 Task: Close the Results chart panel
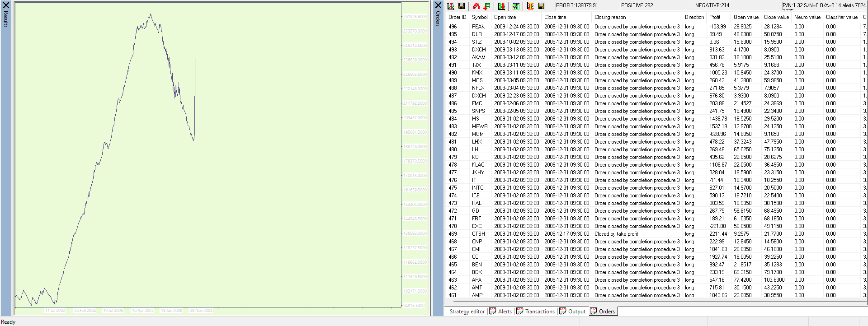click(6, 5)
